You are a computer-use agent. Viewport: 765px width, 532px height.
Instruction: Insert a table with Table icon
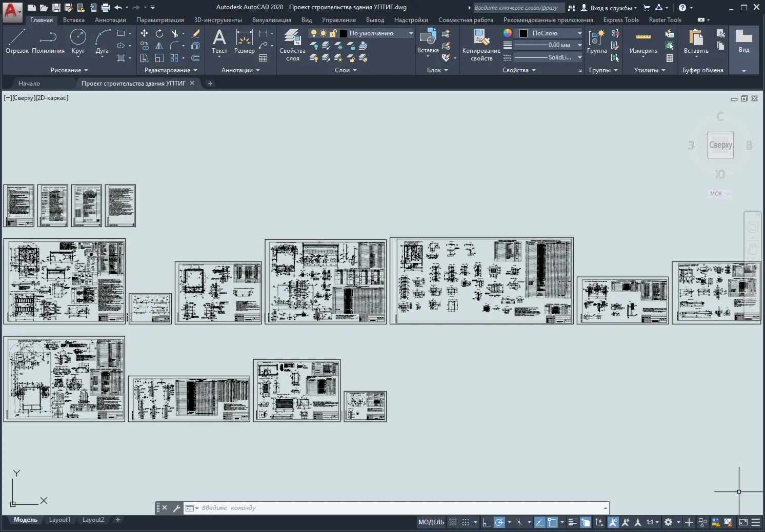click(x=263, y=58)
